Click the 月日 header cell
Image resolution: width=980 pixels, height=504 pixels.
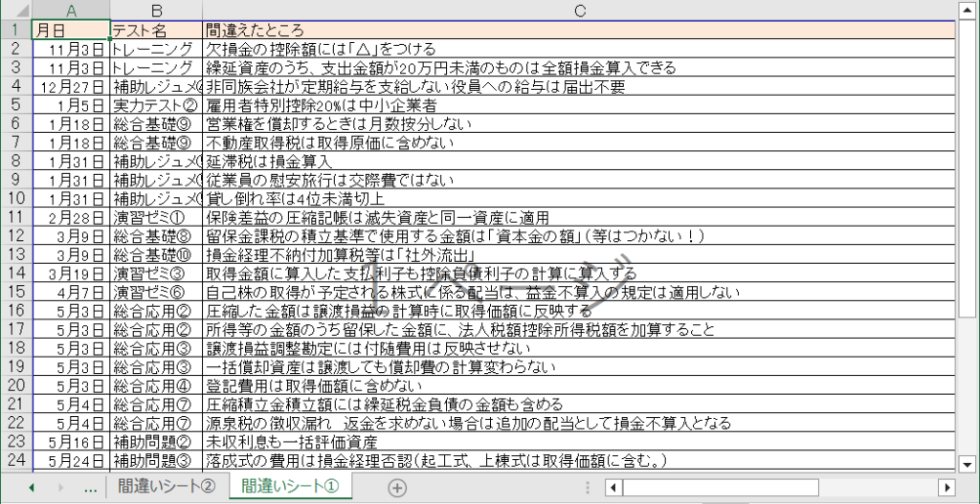point(70,30)
